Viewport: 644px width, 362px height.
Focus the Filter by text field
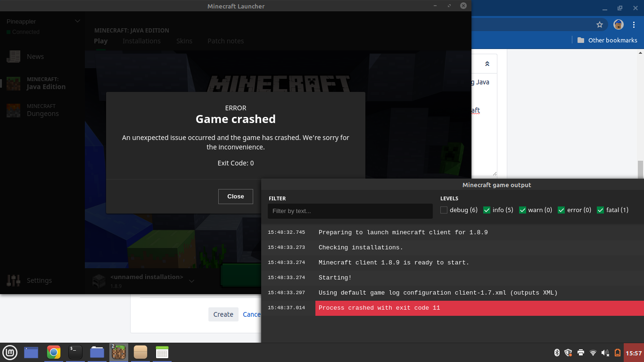click(350, 211)
